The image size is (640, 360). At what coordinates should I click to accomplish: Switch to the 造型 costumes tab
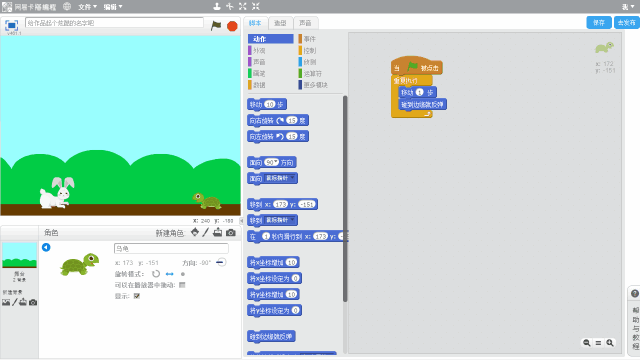click(x=280, y=23)
